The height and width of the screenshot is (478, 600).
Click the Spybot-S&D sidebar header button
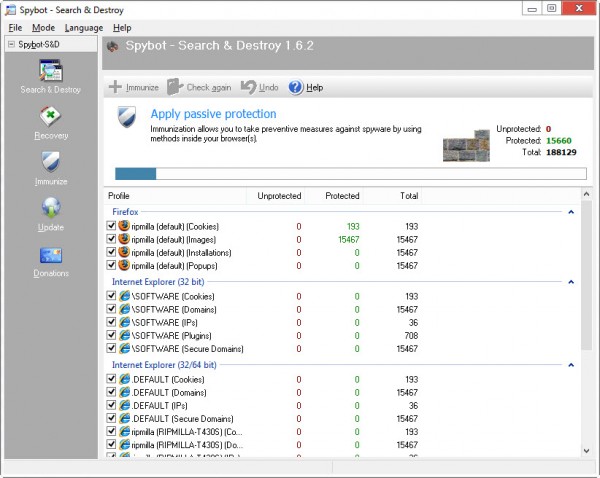[x=50, y=45]
